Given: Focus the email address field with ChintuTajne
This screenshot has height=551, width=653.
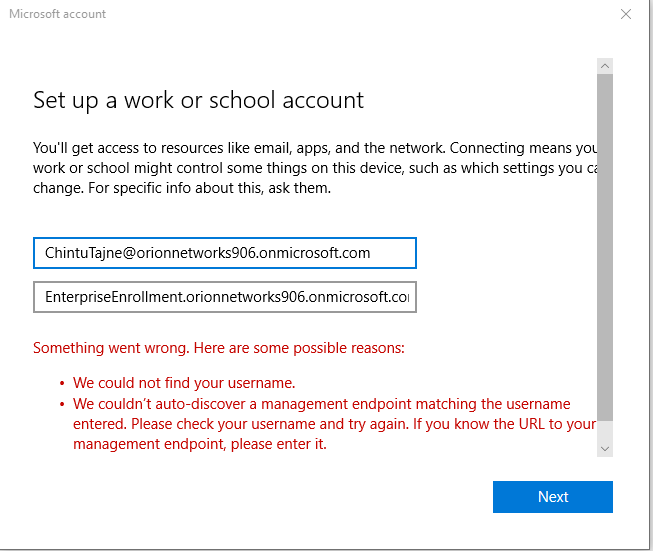Looking at the screenshot, I should pyautogui.click(x=225, y=253).
